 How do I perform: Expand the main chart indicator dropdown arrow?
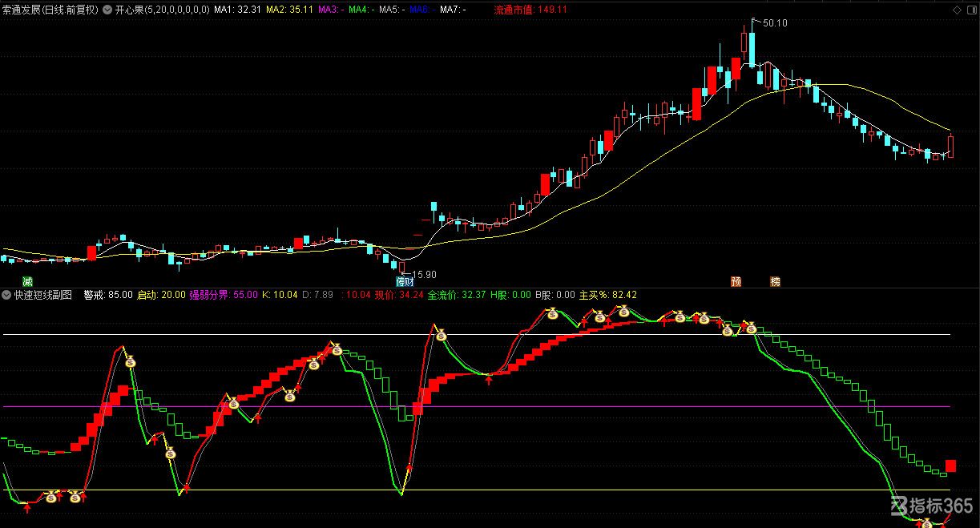click(108, 10)
